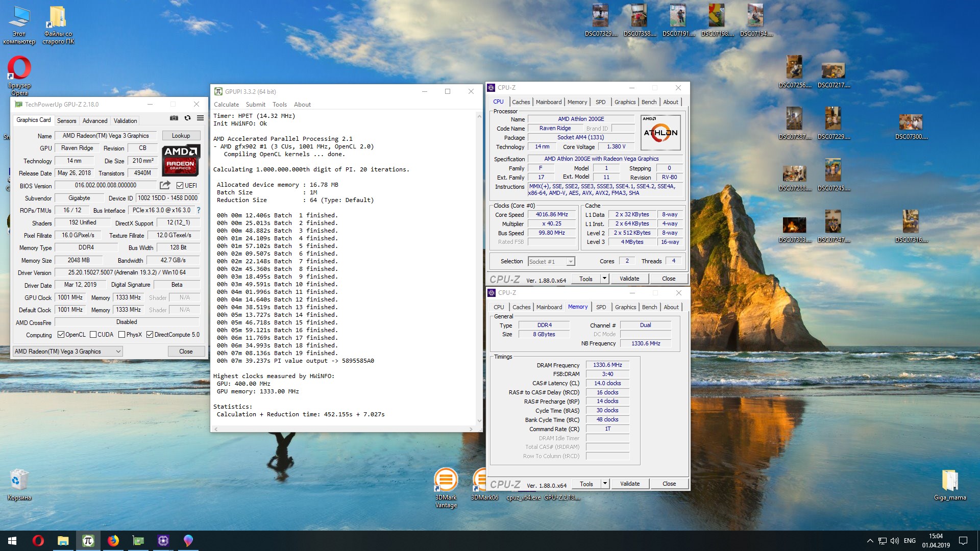
Task: Select 'Этот компьютер' desktop icon
Action: click(19, 25)
